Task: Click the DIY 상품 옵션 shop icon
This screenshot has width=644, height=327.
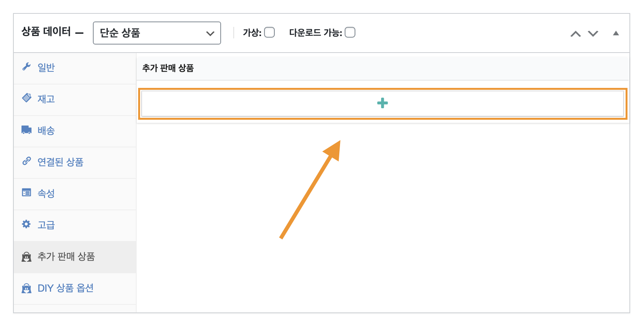Action: tap(26, 288)
